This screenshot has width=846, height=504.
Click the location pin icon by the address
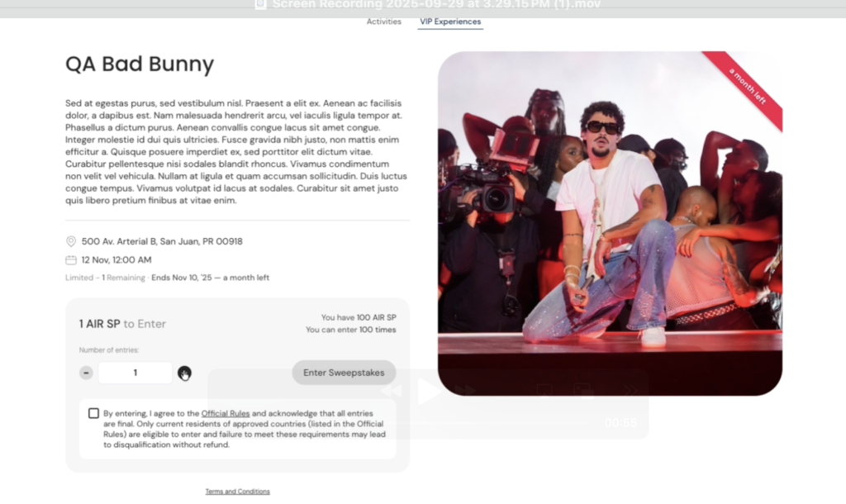71,241
